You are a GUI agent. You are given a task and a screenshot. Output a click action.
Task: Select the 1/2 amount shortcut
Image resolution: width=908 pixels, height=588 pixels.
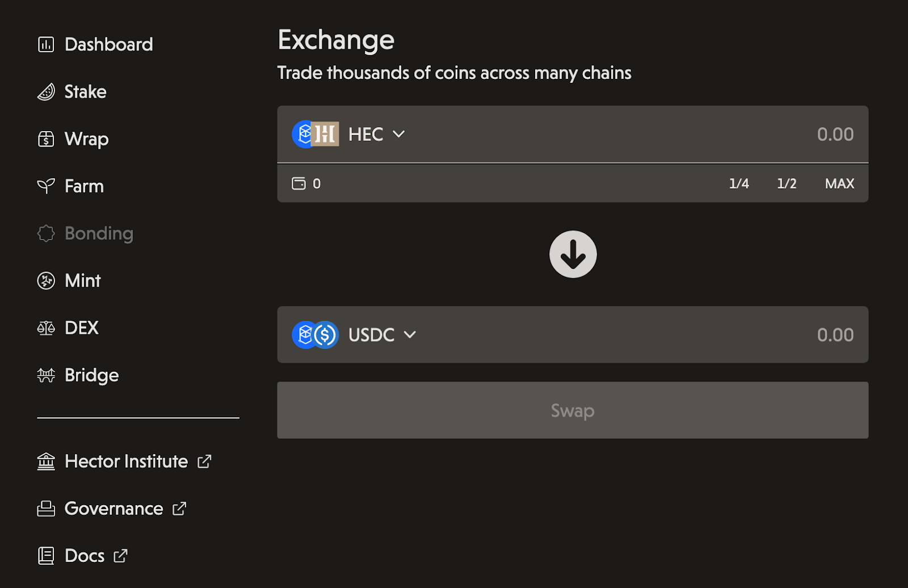787,183
